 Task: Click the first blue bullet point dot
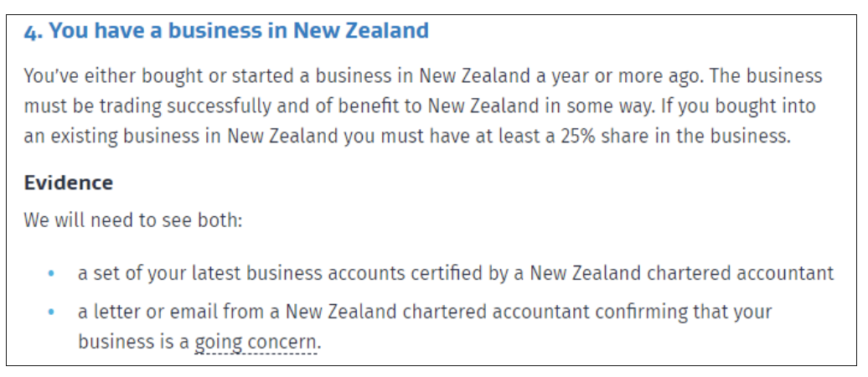[51, 273]
